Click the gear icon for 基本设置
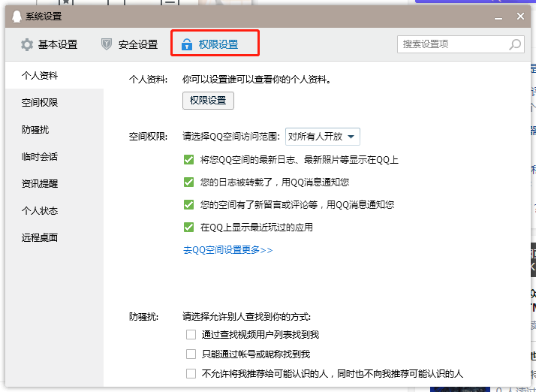The height and width of the screenshot is (392, 536). coord(27,44)
